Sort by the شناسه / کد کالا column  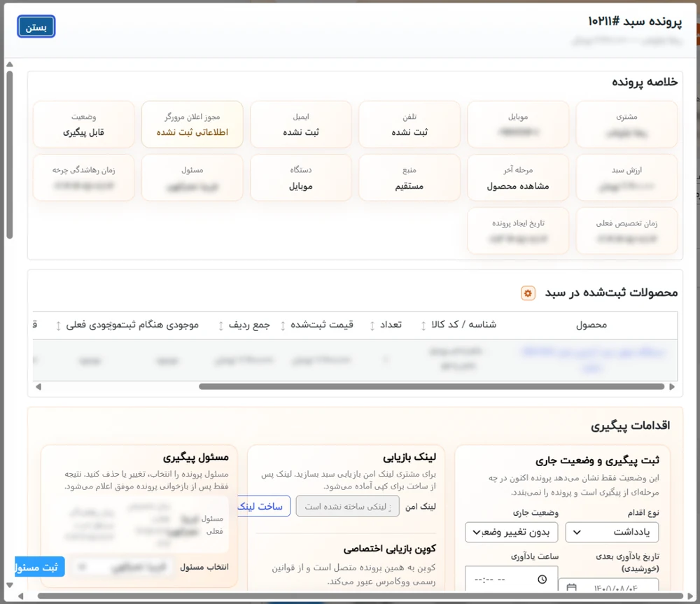tap(423, 325)
